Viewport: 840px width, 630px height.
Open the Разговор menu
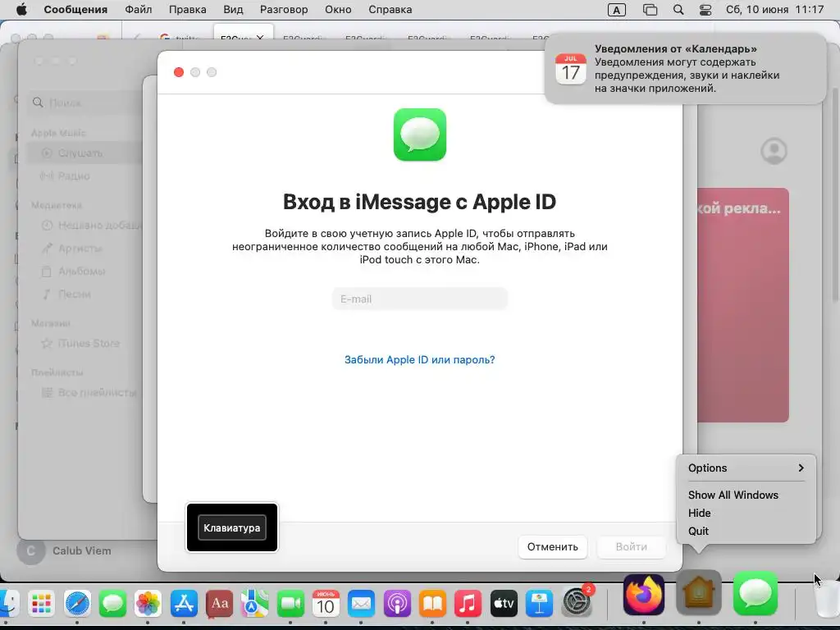(284, 10)
